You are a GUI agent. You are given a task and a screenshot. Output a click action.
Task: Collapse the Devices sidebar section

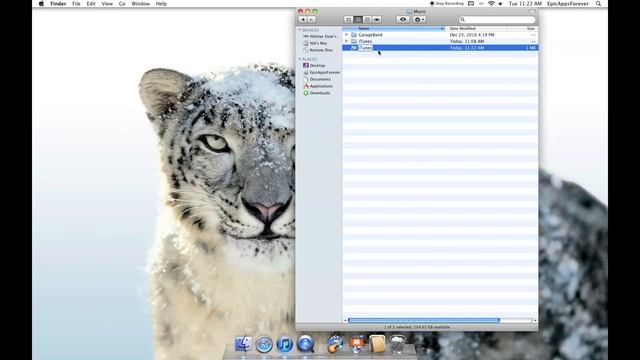click(300, 30)
